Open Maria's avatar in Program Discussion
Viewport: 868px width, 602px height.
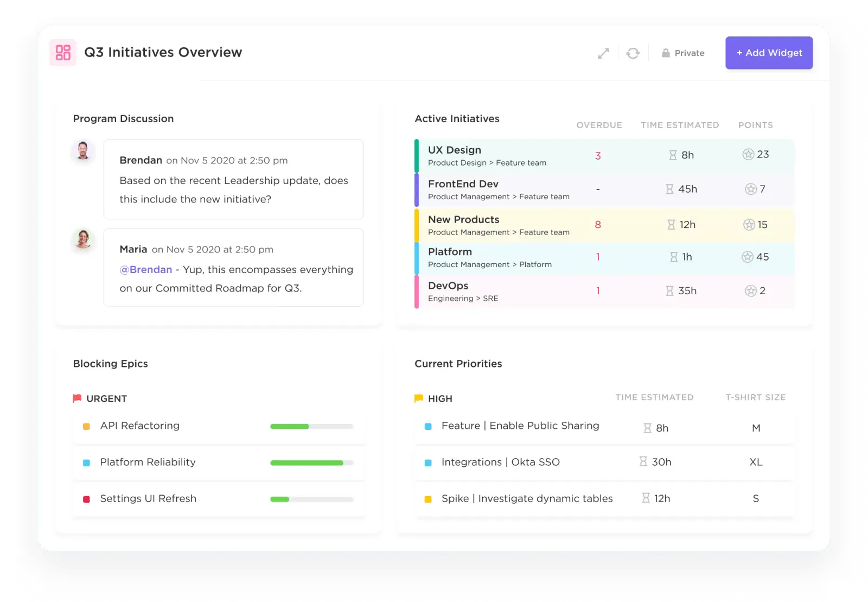83,239
